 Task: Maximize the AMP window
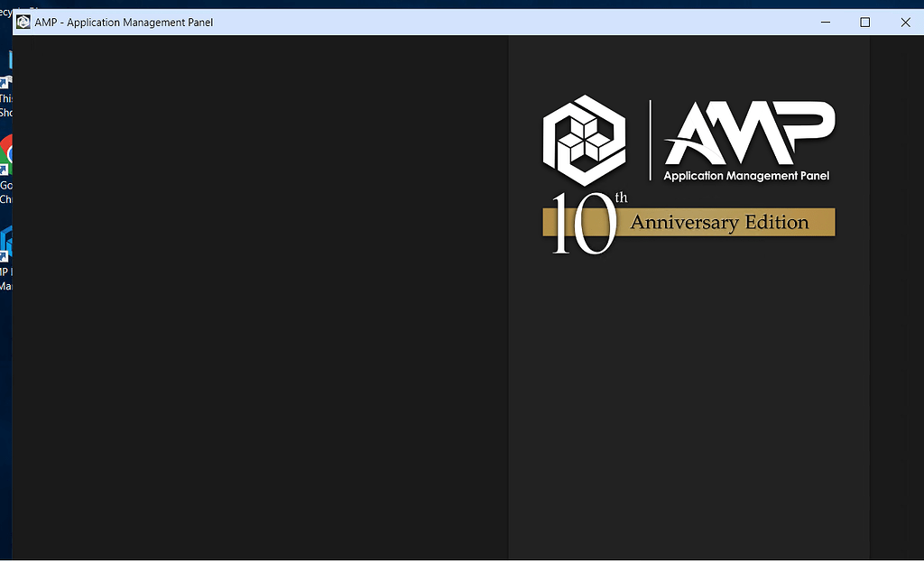pyautogui.click(x=864, y=22)
